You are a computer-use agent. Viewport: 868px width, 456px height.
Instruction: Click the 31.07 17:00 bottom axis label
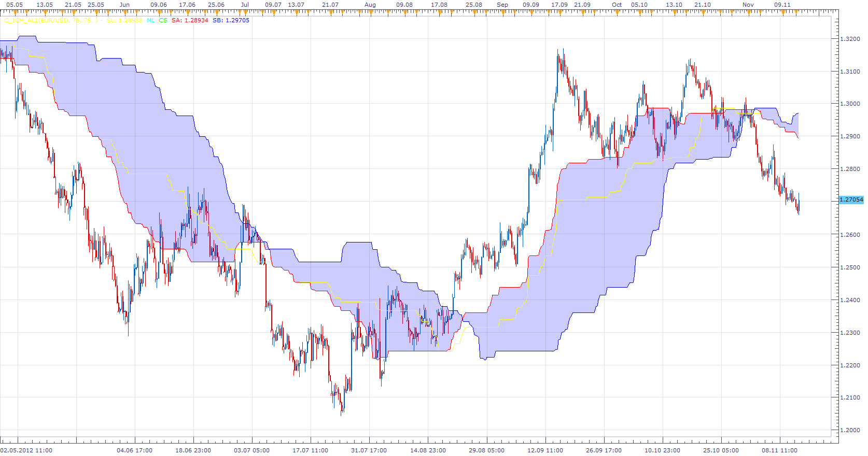tap(369, 450)
